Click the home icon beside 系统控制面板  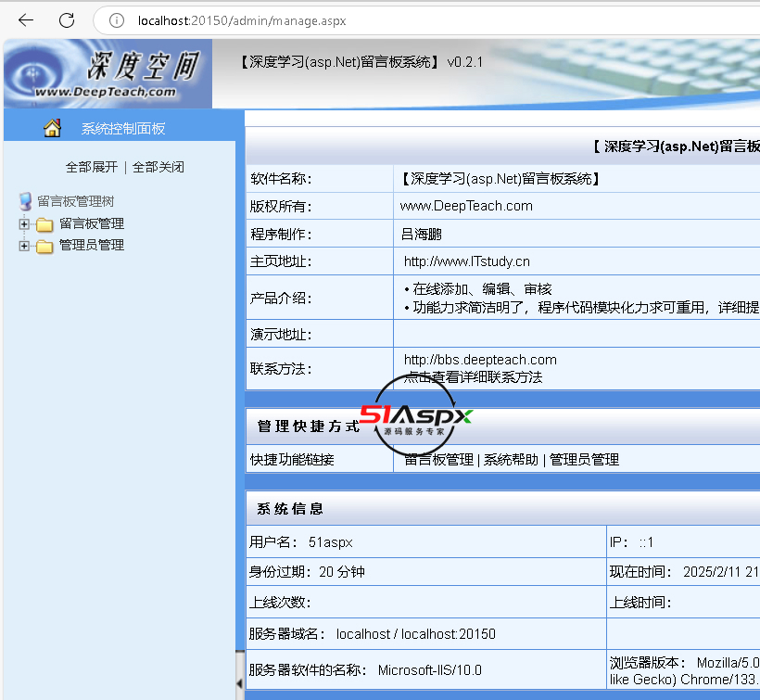click(52, 128)
